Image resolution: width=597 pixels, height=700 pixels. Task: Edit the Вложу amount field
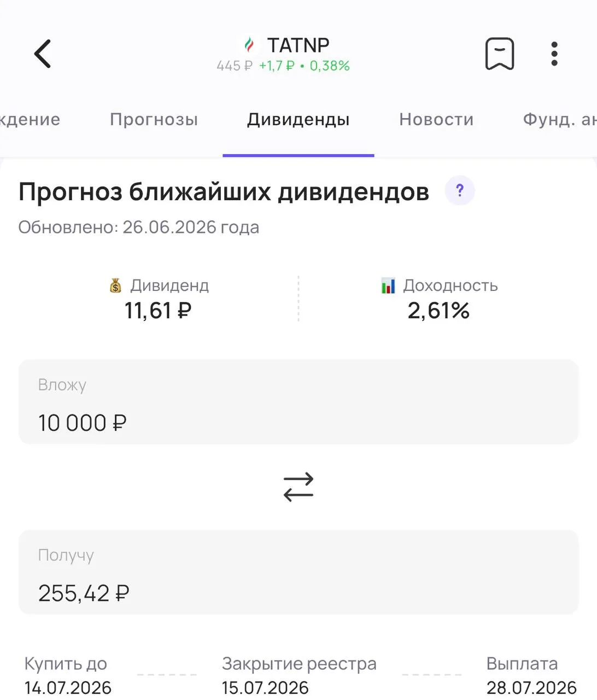point(298,402)
